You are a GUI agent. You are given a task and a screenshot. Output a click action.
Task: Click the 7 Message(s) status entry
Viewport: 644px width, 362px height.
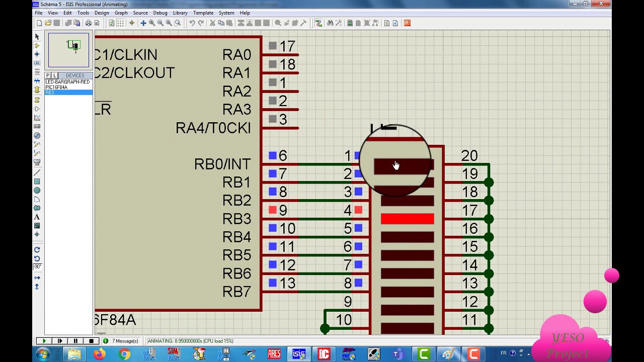tap(125, 341)
